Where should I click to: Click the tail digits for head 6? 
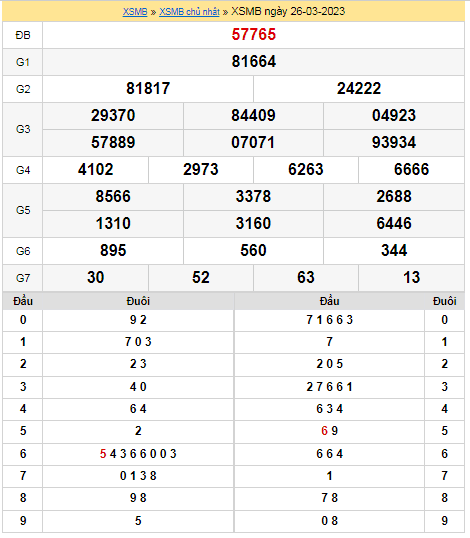click(138, 454)
